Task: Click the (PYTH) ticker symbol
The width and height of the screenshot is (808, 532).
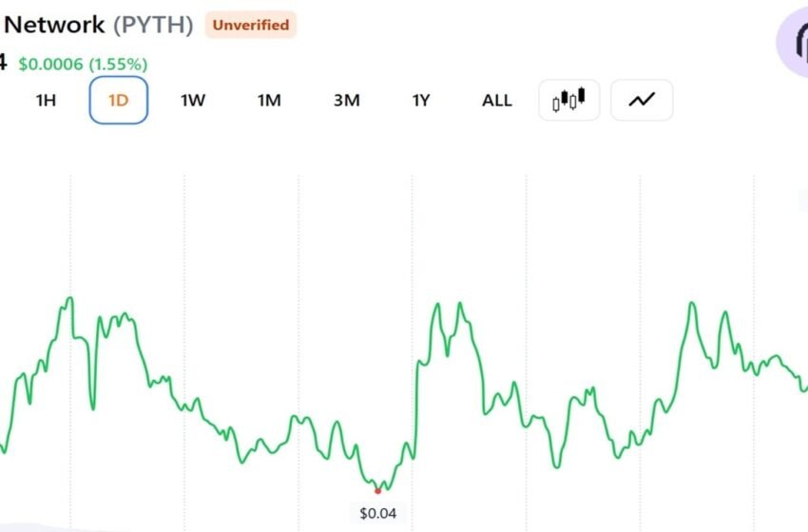Action: click(153, 25)
